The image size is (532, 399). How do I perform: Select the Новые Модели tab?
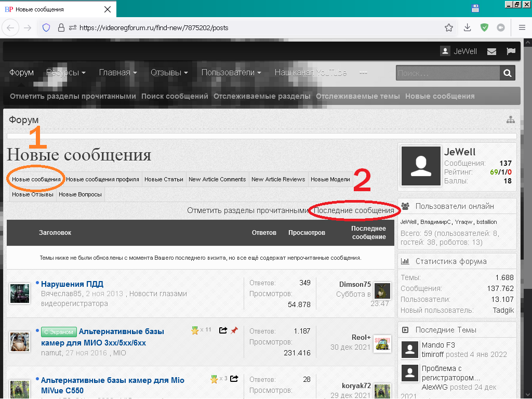coord(330,179)
